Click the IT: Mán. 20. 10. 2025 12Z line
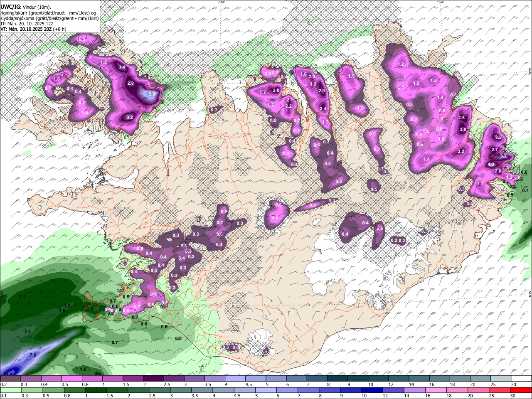Viewport: 532px width, 399px height. (27, 24)
